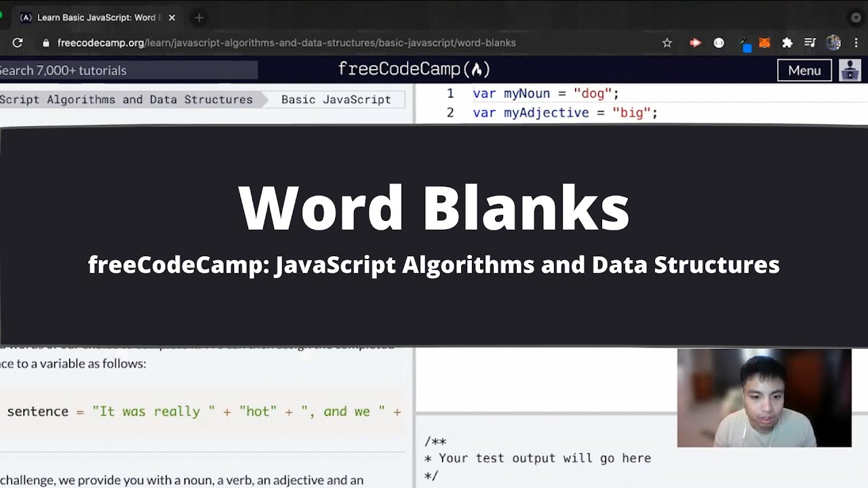
Task: Open the freeCodeCamp user profile avatar
Action: [x=850, y=70]
